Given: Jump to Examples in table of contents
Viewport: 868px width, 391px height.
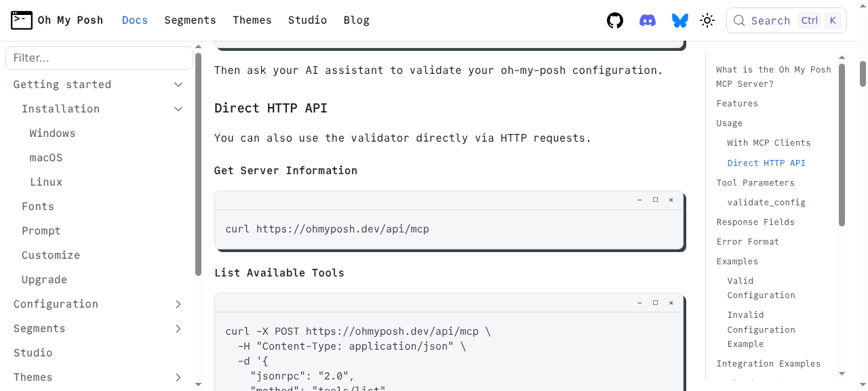Looking at the screenshot, I should 737,262.
